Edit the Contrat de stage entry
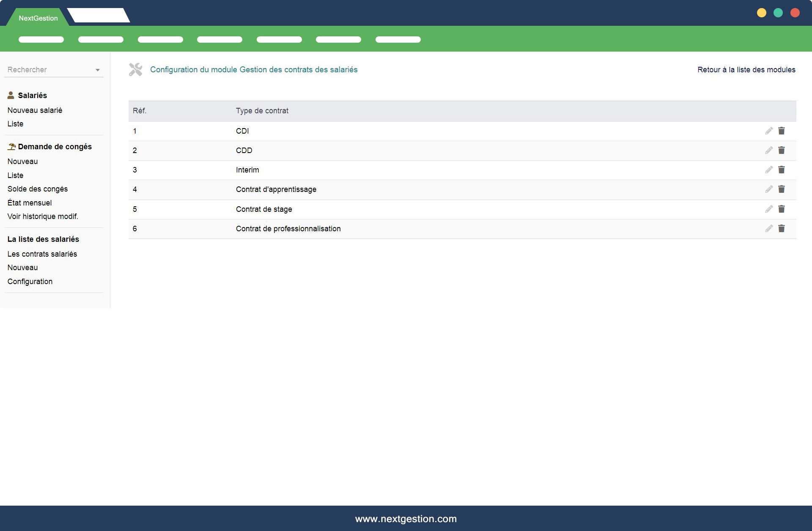Viewport: 812px width, 531px height. 769,209
